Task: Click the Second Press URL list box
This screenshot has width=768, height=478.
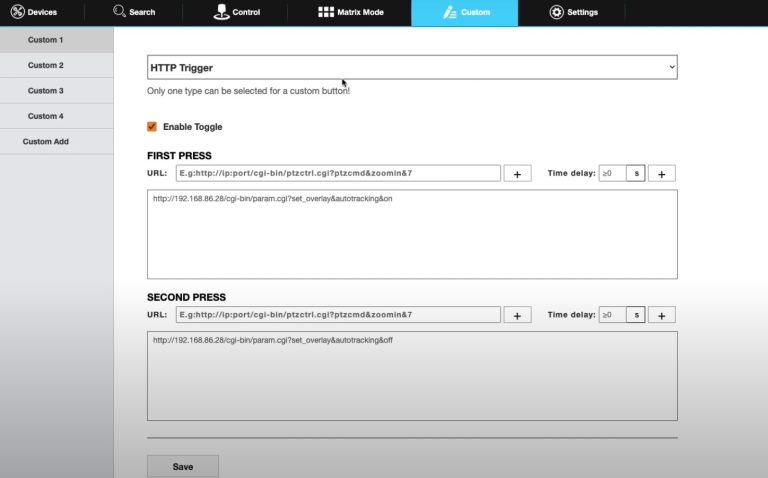Action: [412, 376]
